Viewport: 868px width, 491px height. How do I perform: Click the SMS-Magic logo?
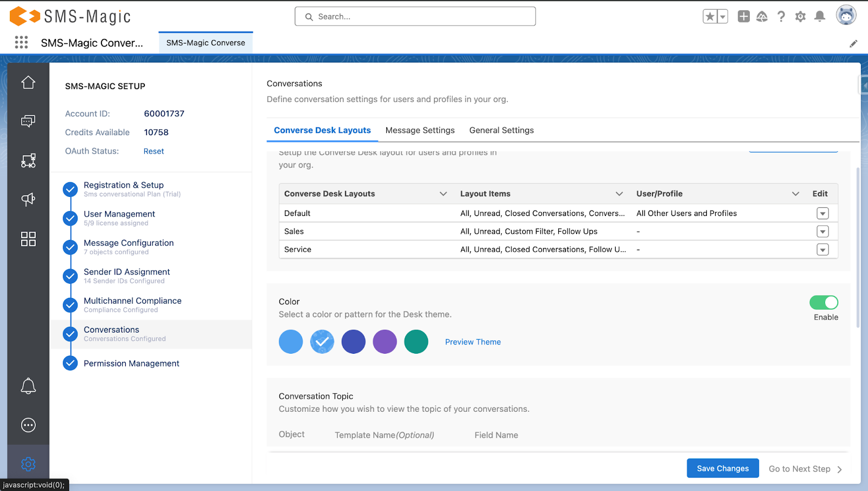pyautogui.click(x=70, y=16)
